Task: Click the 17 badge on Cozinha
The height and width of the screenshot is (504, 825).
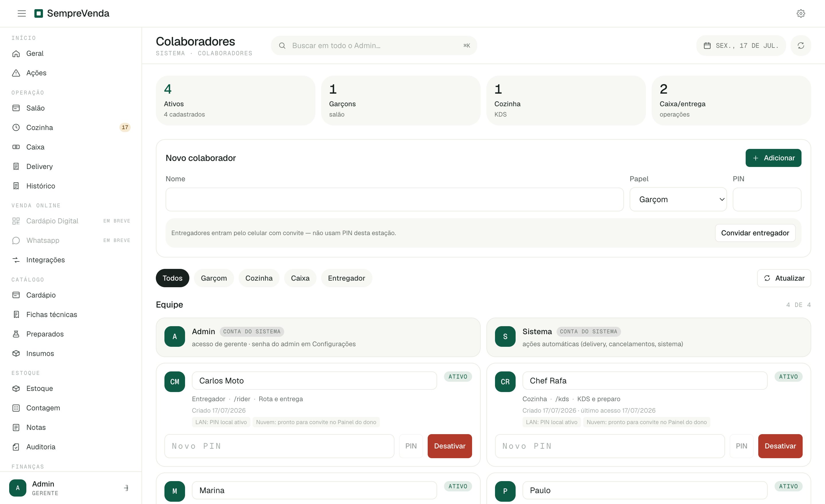Action: coord(125,127)
